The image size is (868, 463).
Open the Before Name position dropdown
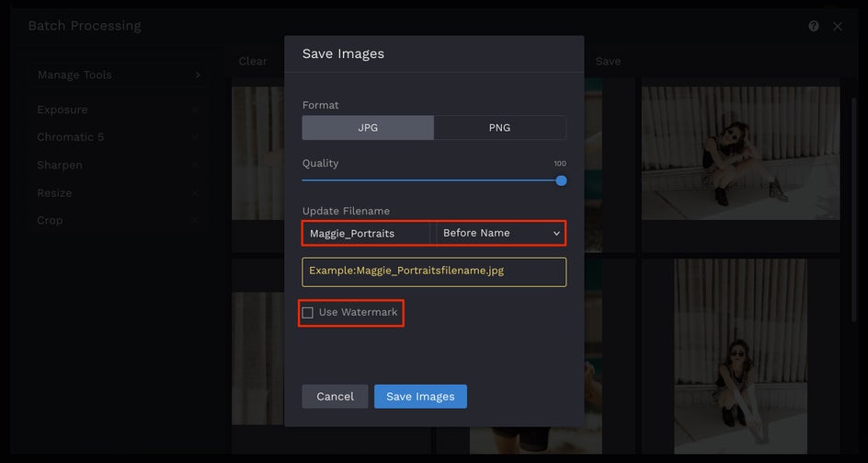pyautogui.click(x=501, y=234)
